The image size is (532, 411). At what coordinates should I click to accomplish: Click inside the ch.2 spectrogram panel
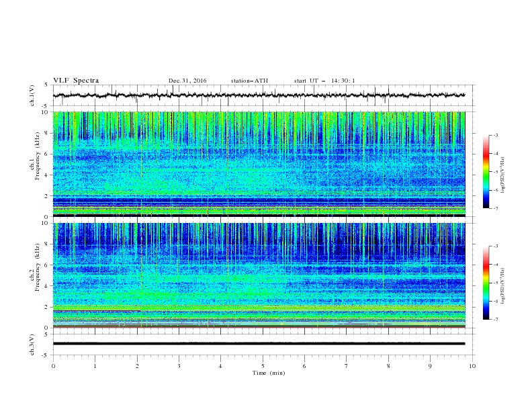(259, 275)
